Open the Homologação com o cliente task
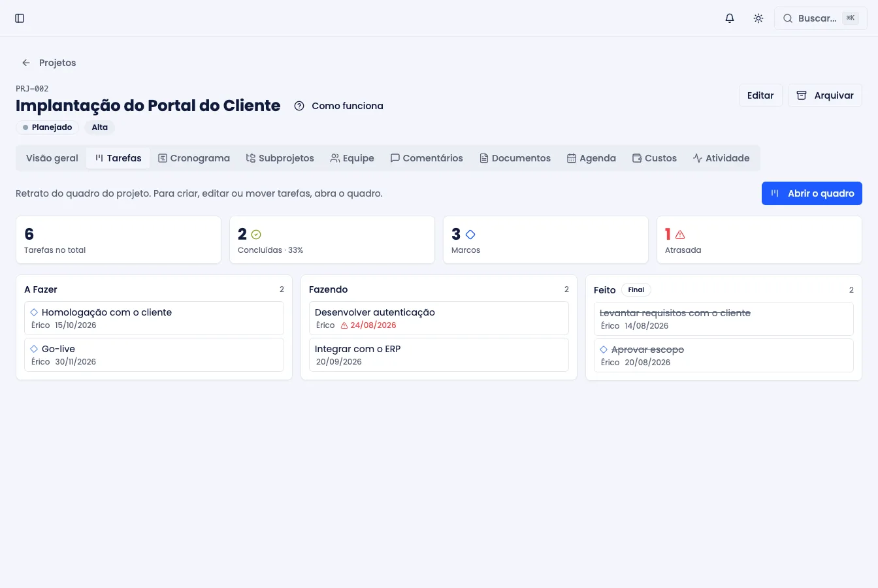 [x=154, y=318]
